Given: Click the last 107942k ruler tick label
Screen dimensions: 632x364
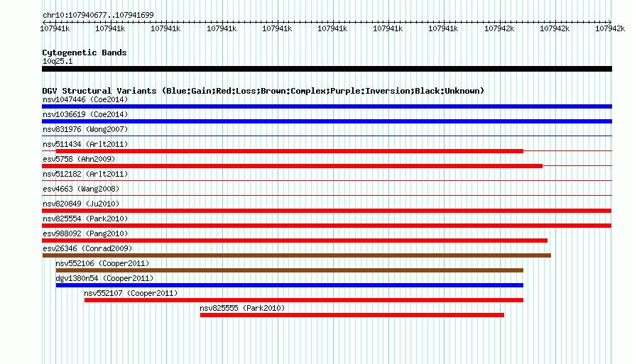Looking at the screenshot, I should coord(610,28).
